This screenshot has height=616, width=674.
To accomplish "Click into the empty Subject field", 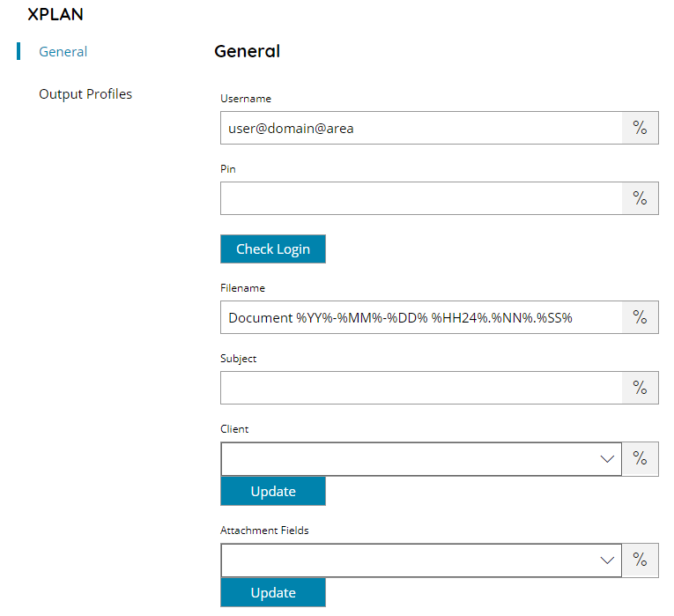I will (421, 388).
